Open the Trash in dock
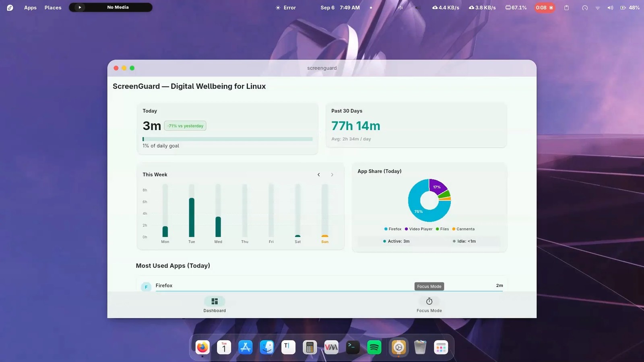The height and width of the screenshot is (362, 644). [x=420, y=347]
